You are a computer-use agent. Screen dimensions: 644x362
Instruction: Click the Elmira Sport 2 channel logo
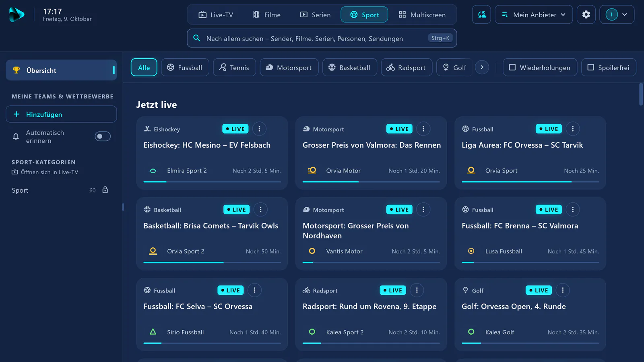click(x=153, y=171)
